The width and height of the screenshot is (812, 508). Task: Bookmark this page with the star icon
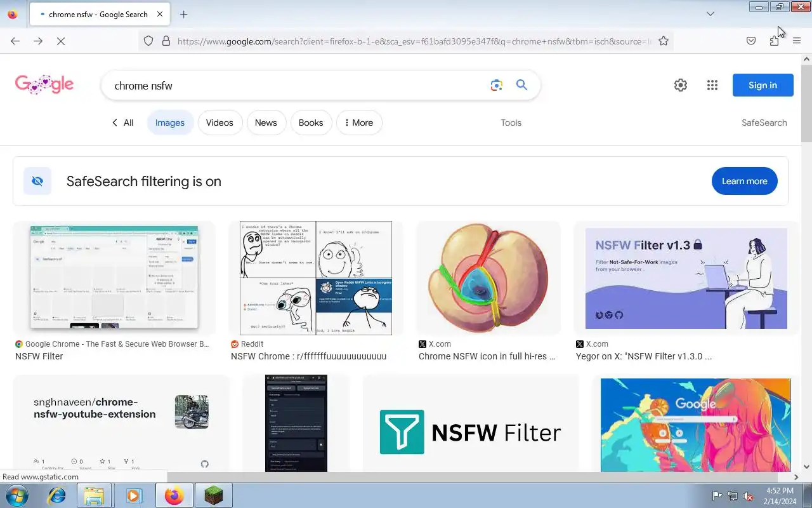pyautogui.click(x=664, y=41)
